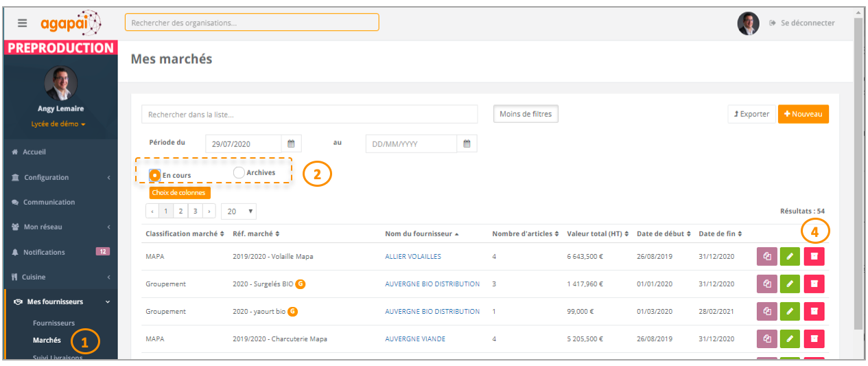The image size is (868, 366).
Task: Duplicate the yaourt bio marché
Action: [x=767, y=311]
